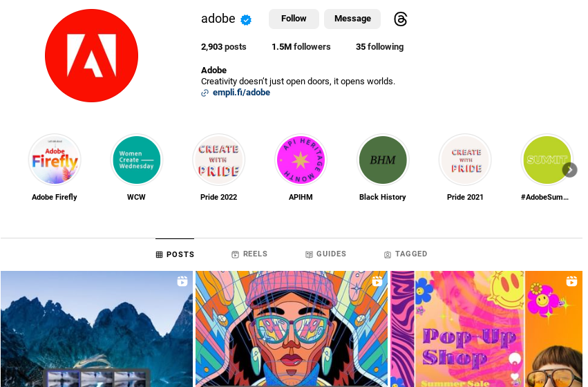Screen dimensions: 588x387
Task: Open the Tagged tab
Action: coord(406,254)
